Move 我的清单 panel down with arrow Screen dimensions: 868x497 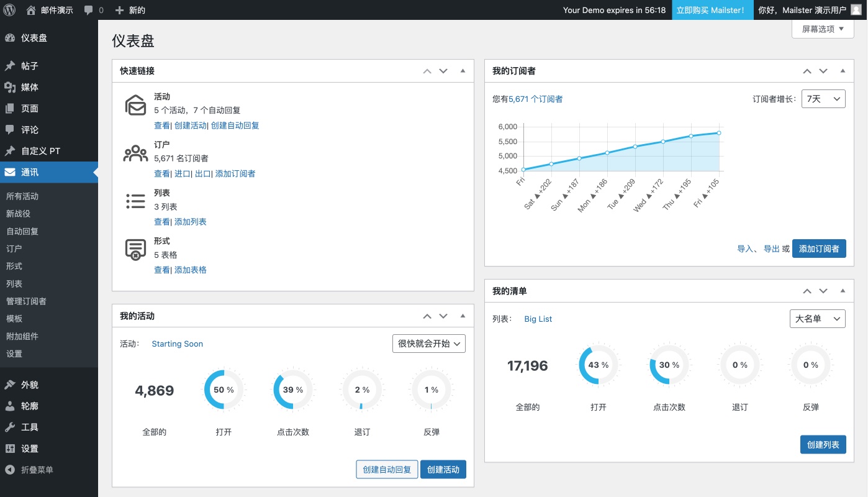pos(823,291)
